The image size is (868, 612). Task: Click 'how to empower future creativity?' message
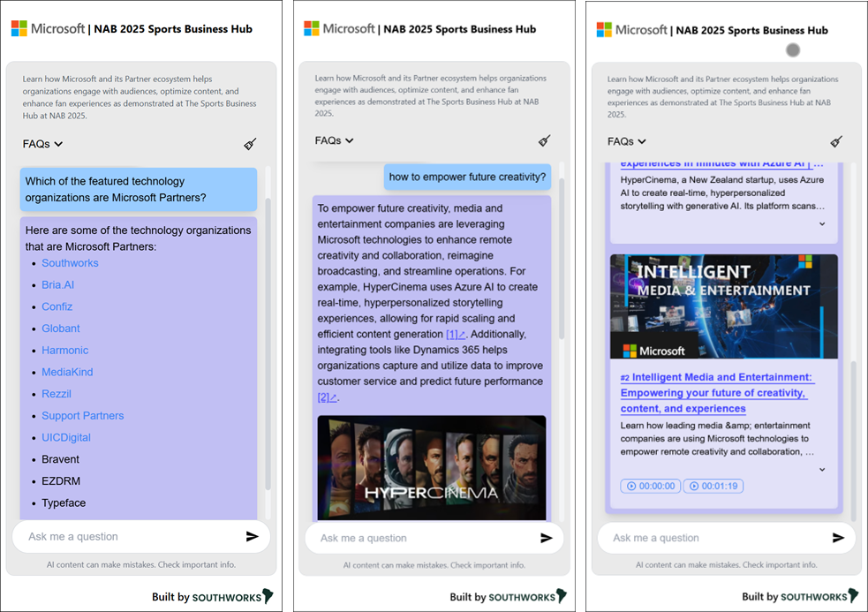click(x=467, y=178)
